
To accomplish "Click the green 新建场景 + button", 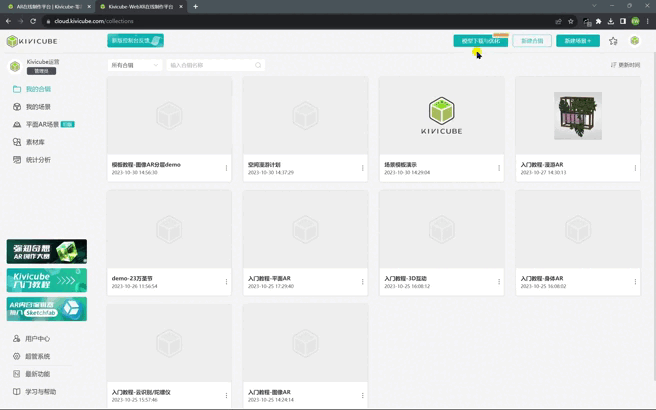I will click(x=578, y=41).
